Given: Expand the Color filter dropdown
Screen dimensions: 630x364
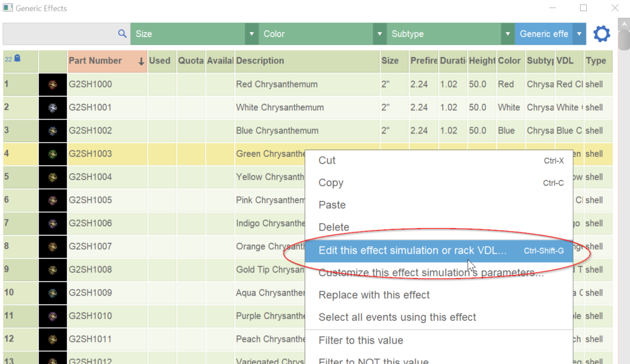Looking at the screenshot, I should tap(380, 34).
